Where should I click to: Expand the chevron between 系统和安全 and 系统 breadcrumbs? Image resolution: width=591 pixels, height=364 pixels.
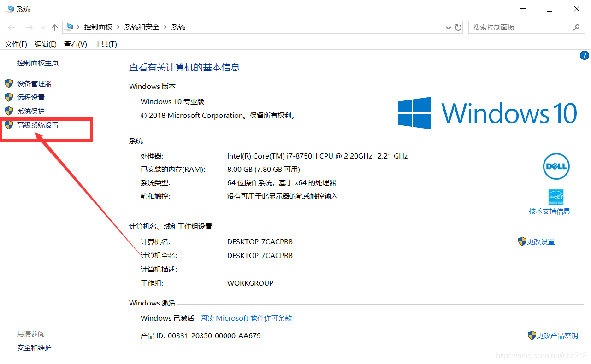pyautogui.click(x=165, y=27)
